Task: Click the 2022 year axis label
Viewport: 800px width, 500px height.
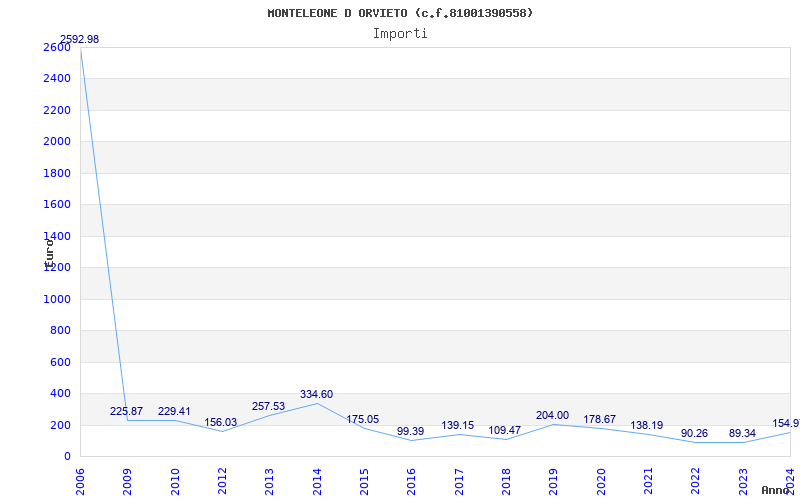Action: [695, 482]
